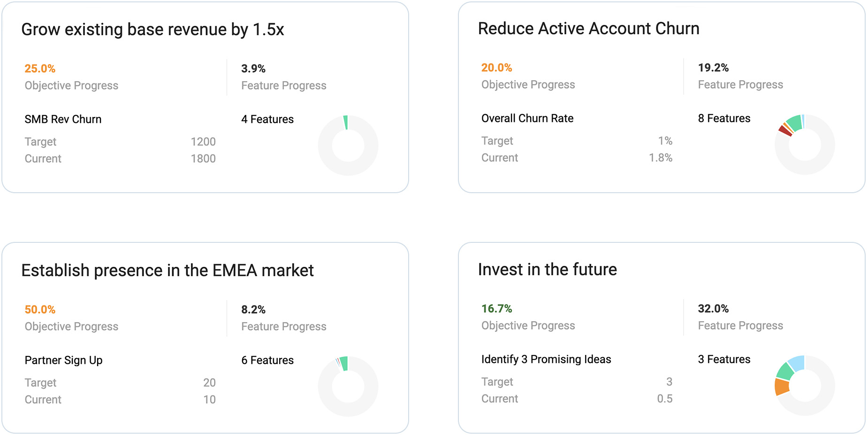Open the Invest in the future objective
Viewport: 868px width, 436px height.
(x=547, y=270)
